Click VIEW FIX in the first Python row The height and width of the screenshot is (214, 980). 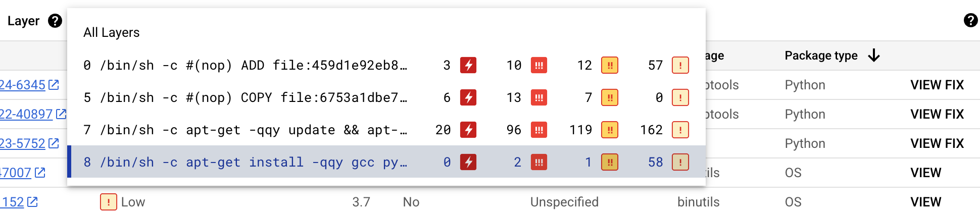coord(937,85)
